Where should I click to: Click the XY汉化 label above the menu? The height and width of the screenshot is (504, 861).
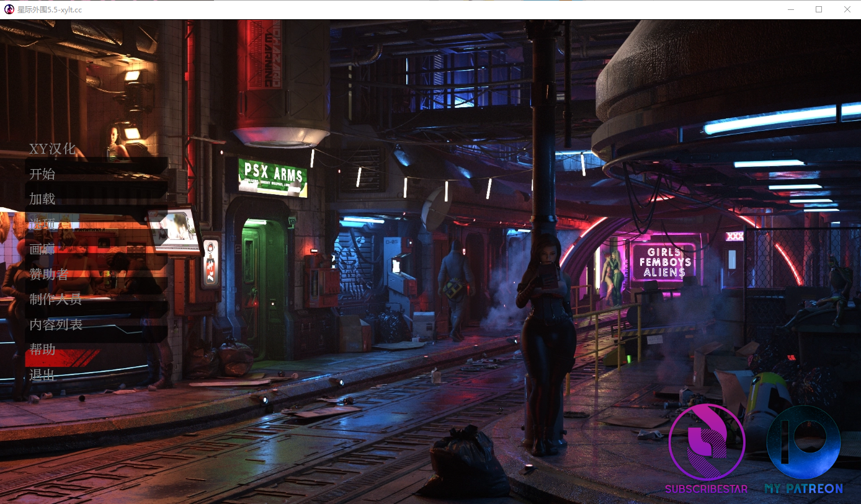coord(53,149)
